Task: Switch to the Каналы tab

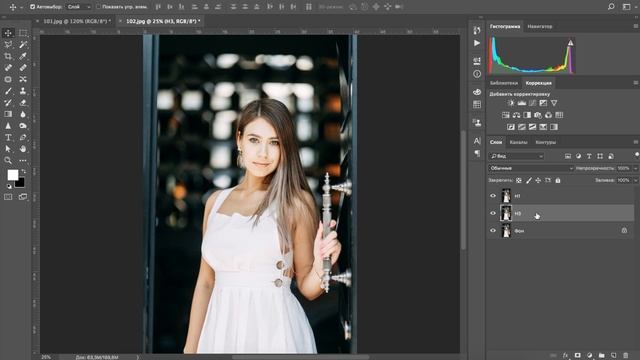Action: pyautogui.click(x=518, y=142)
